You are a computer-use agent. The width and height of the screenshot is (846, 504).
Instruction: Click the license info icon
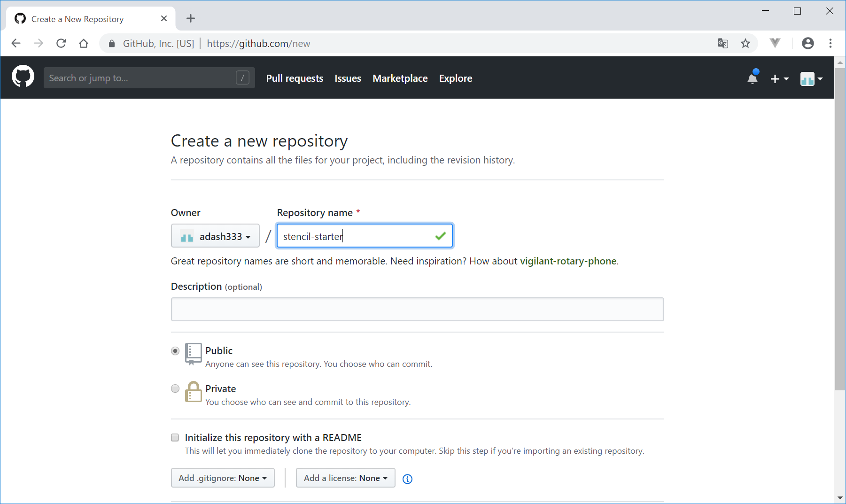coord(408,479)
